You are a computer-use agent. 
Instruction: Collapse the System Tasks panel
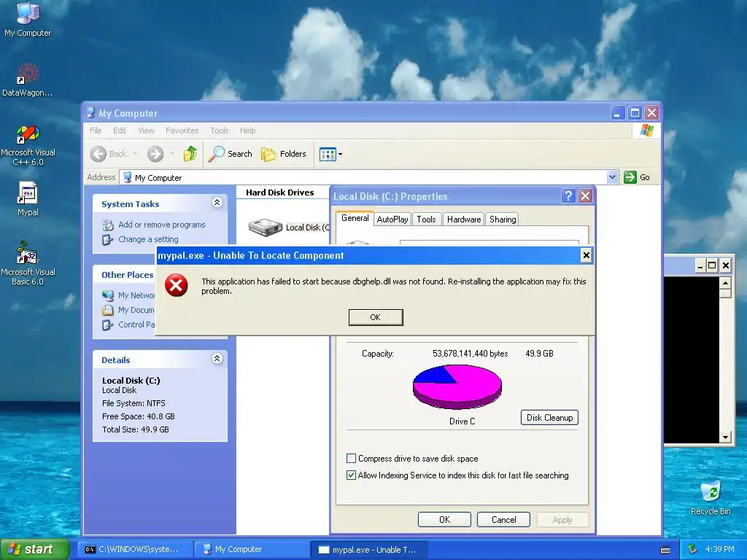click(217, 203)
